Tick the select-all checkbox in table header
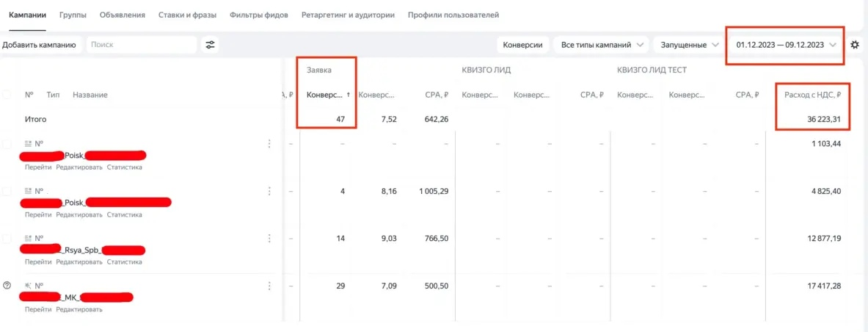868x332 pixels. (7, 95)
